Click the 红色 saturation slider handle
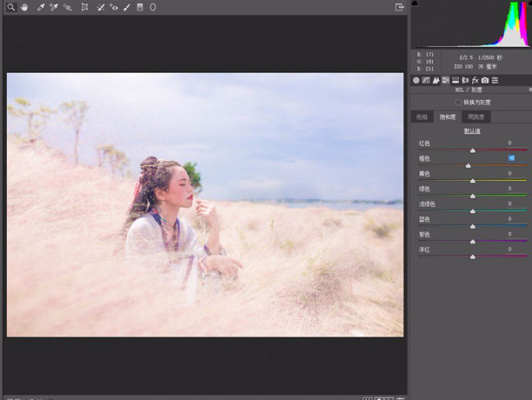Image resolution: width=532 pixels, height=400 pixels. 473,151
